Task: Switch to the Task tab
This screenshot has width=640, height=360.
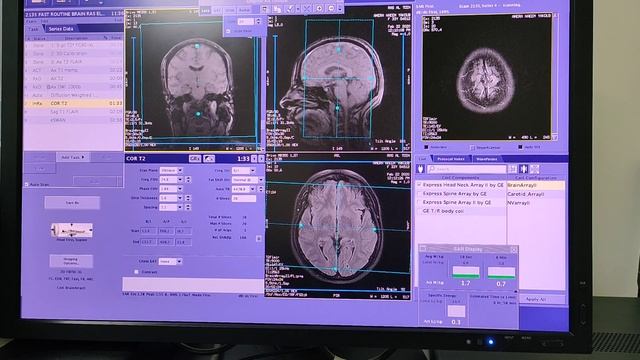Action: (x=33, y=29)
